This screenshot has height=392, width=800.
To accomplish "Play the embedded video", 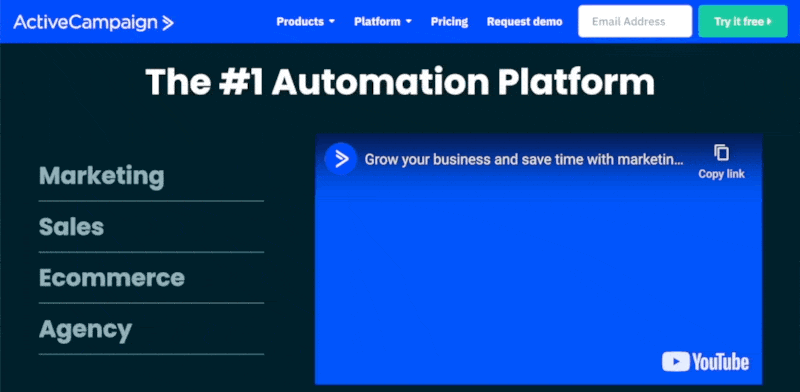I will click(x=539, y=259).
